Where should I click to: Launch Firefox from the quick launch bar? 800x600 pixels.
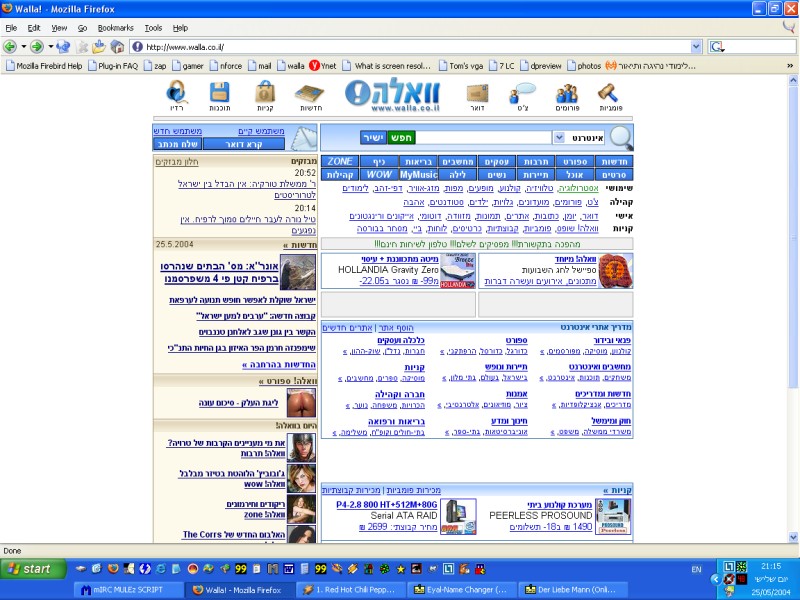pos(113,568)
